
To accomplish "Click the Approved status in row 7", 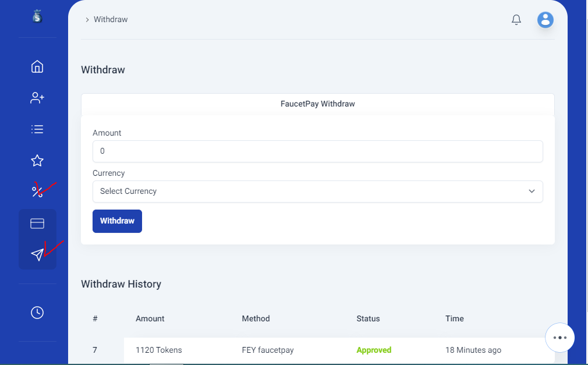I will click(x=374, y=350).
